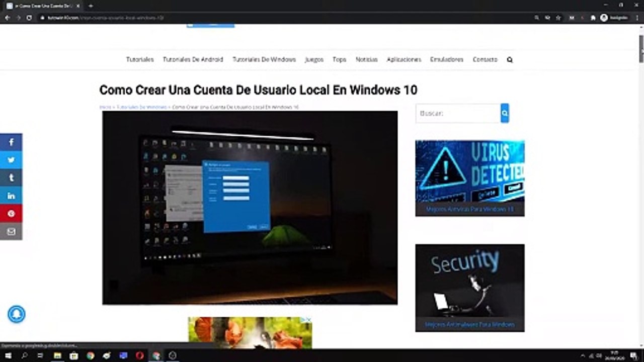Click the article title heading
The width and height of the screenshot is (644, 362).
tap(258, 90)
